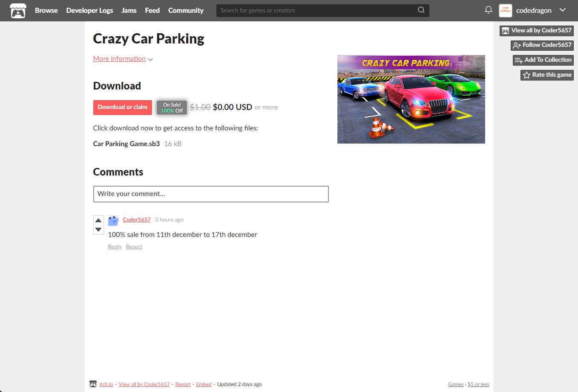Click the crossed-out $1.00 price
Viewport: 578px width, 392px height.
point(200,107)
